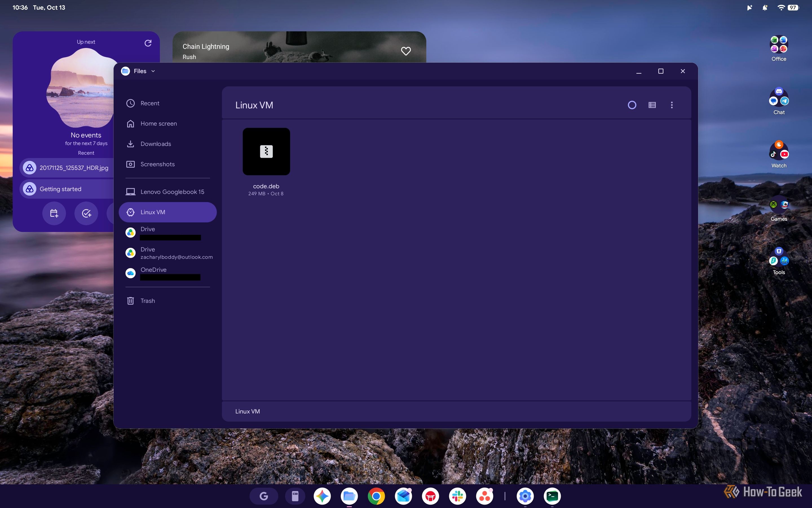812x508 pixels.
Task: Click the Chain Lightning song title
Action: click(206, 46)
